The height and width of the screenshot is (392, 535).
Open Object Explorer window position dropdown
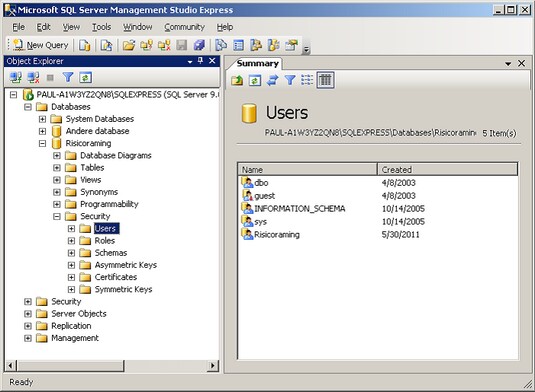click(190, 62)
